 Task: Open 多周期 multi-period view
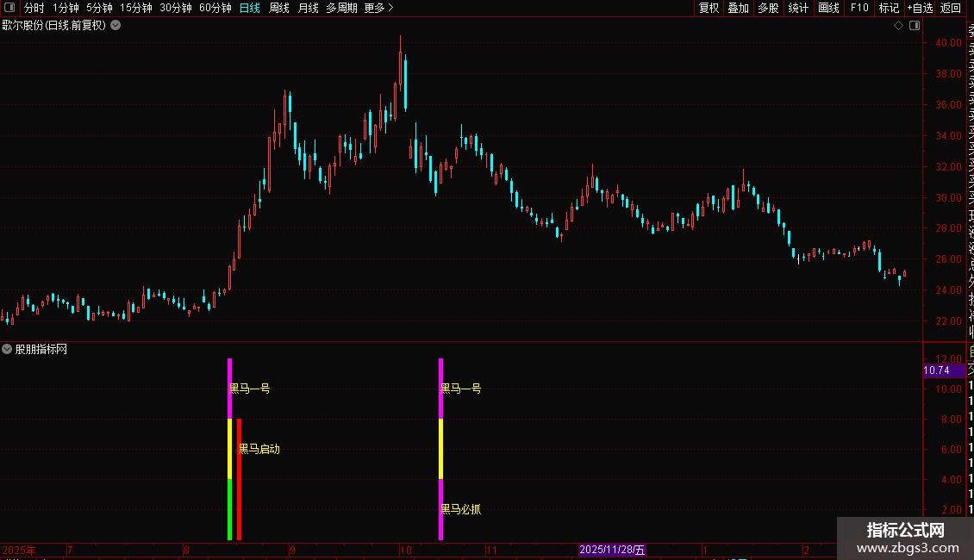pos(341,8)
